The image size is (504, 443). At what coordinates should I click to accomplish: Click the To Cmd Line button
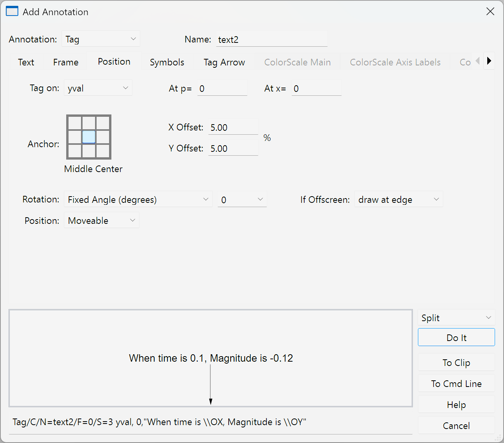pos(456,384)
